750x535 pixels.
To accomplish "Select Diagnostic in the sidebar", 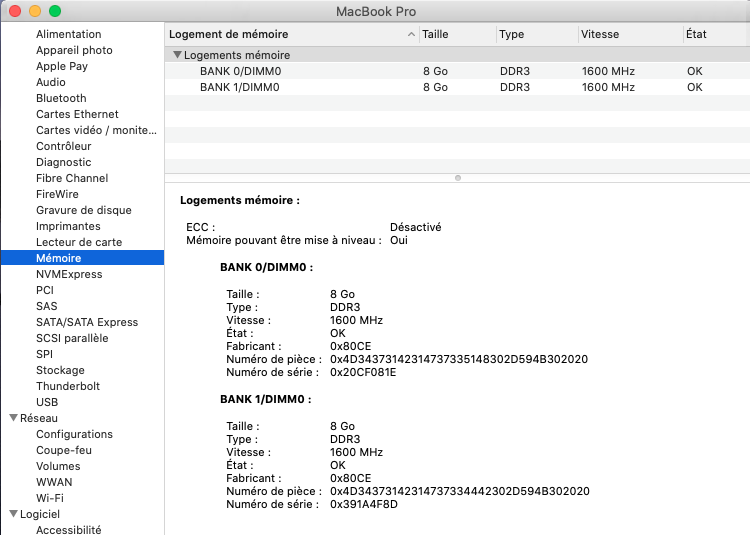I will [x=64, y=162].
